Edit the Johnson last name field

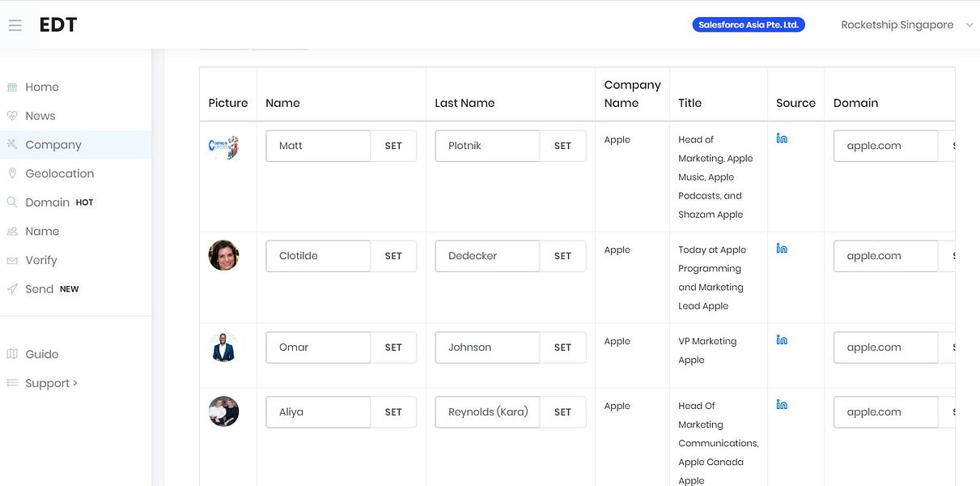click(487, 347)
